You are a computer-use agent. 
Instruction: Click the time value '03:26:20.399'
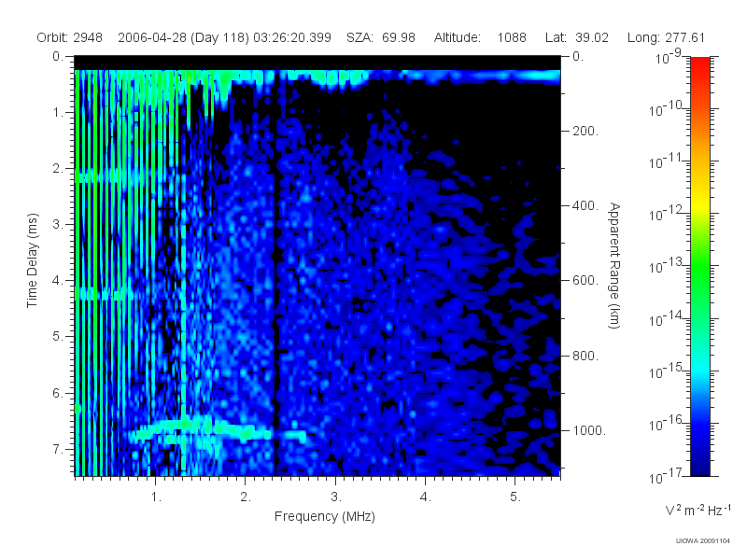point(292,37)
